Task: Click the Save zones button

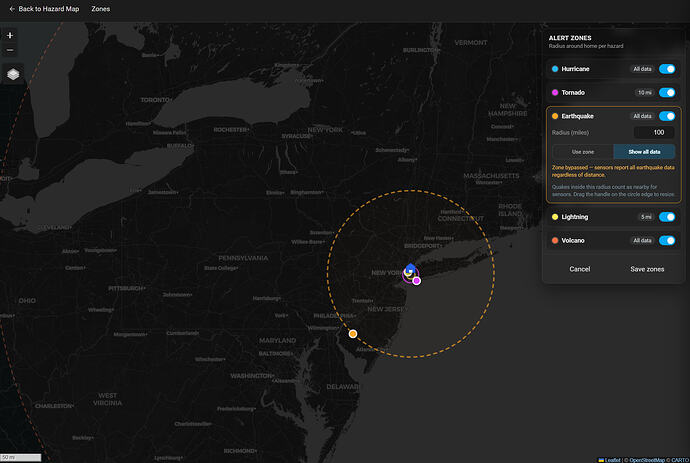Action: tap(647, 269)
